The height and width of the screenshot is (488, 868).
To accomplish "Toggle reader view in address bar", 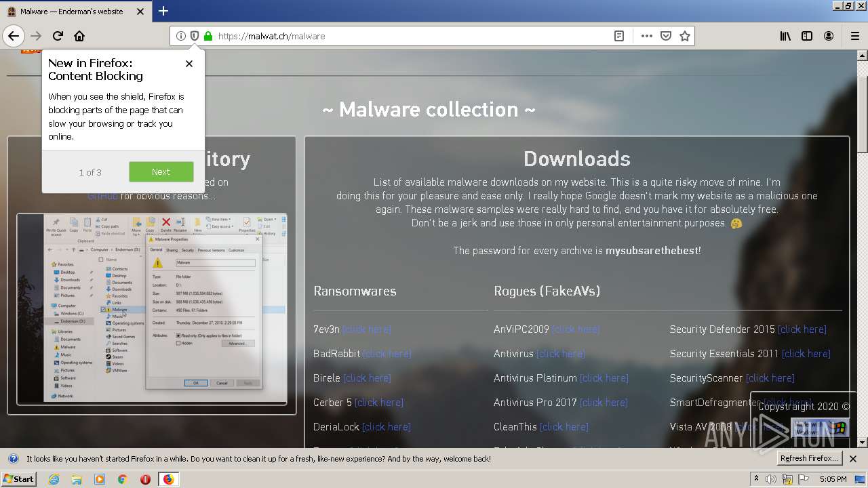I will click(619, 36).
